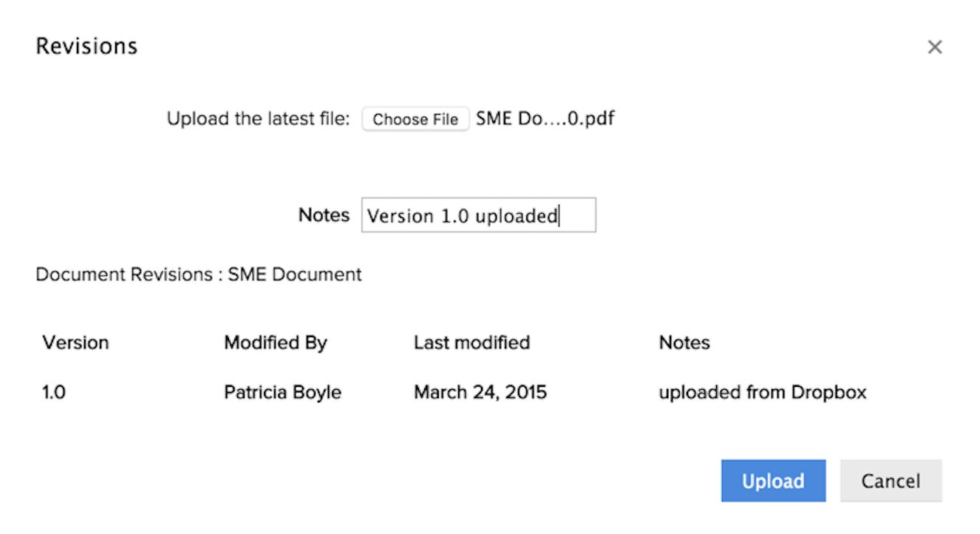This screenshot has height=534, width=980.
Task: Click the 'Document Revisions' heading label
Action: (x=124, y=274)
